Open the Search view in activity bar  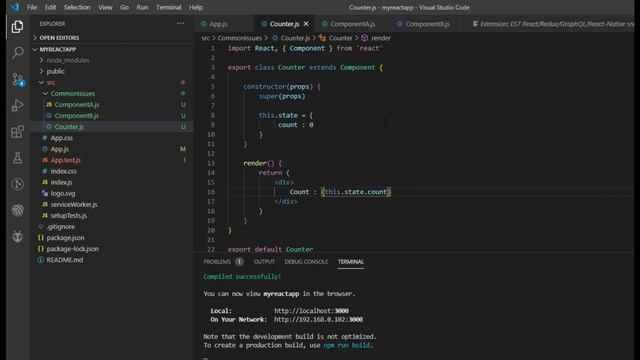click(17, 53)
